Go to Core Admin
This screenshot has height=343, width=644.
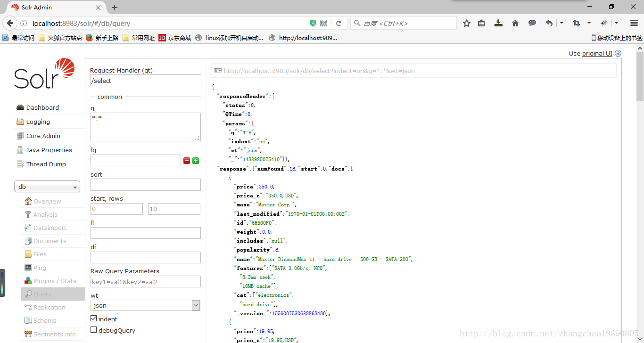click(x=43, y=136)
